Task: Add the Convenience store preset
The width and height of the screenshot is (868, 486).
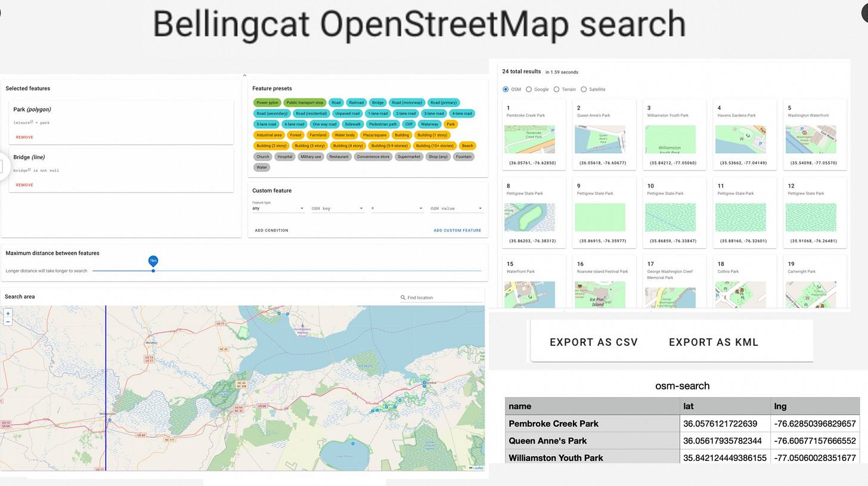Action: pyautogui.click(x=373, y=156)
